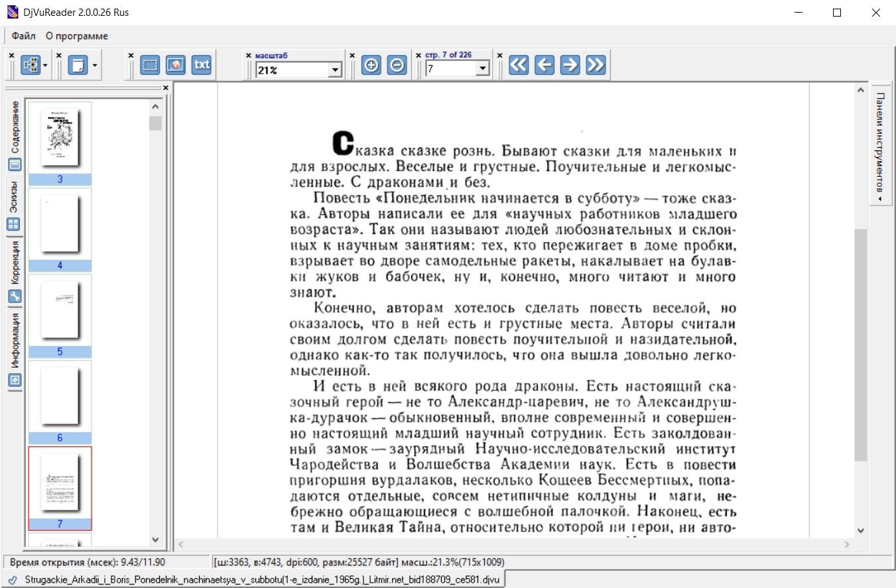Close the selection tools toolbar section

tap(131, 56)
